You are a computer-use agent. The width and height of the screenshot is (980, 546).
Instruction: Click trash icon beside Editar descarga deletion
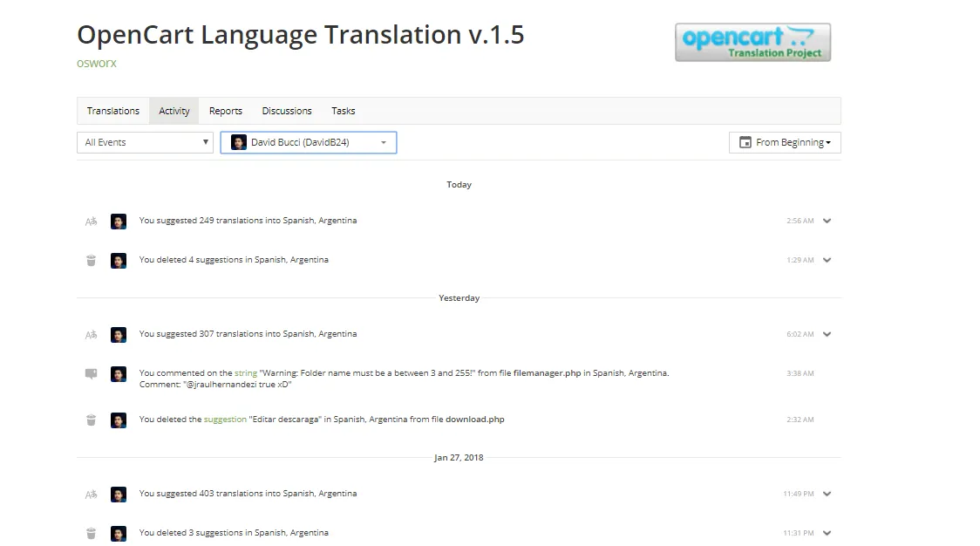point(92,420)
